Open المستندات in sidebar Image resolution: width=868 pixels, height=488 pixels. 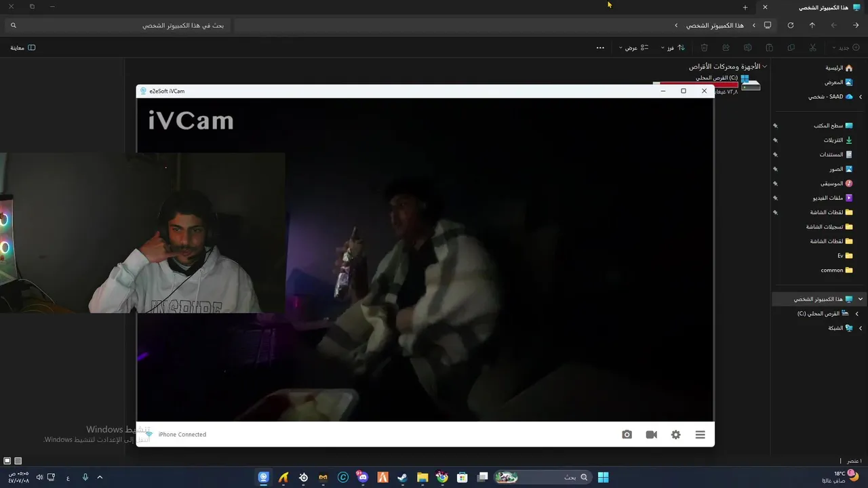coord(835,155)
